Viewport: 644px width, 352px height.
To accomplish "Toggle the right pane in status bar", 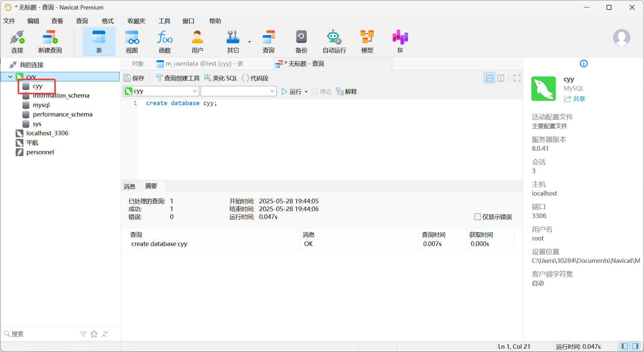I will click(x=635, y=346).
